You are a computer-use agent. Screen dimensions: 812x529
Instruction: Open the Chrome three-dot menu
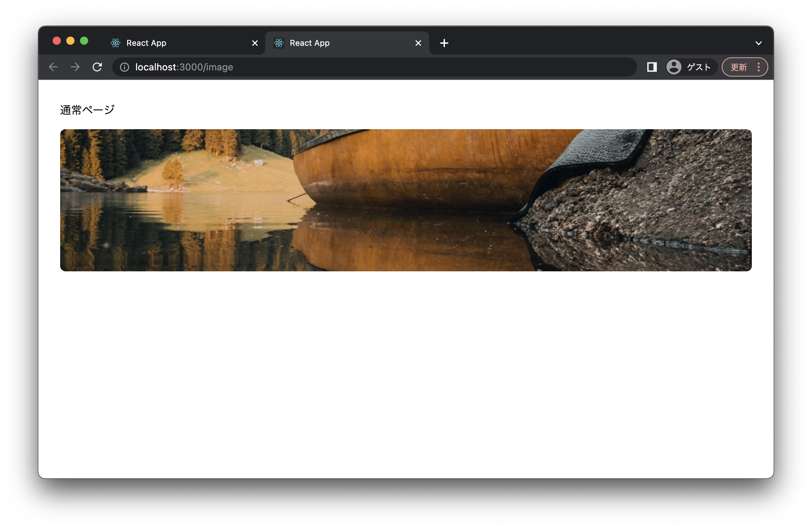click(759, 67)
